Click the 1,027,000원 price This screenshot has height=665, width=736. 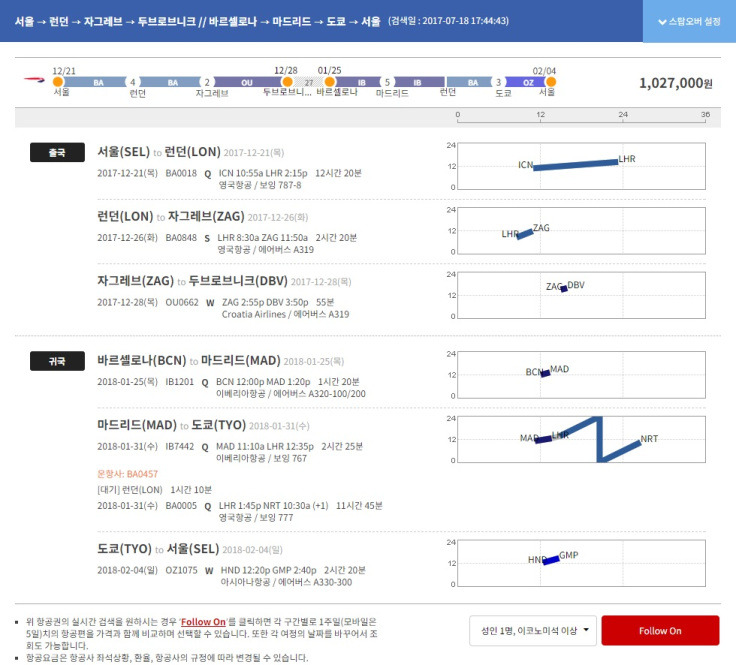tap(675, 83)
